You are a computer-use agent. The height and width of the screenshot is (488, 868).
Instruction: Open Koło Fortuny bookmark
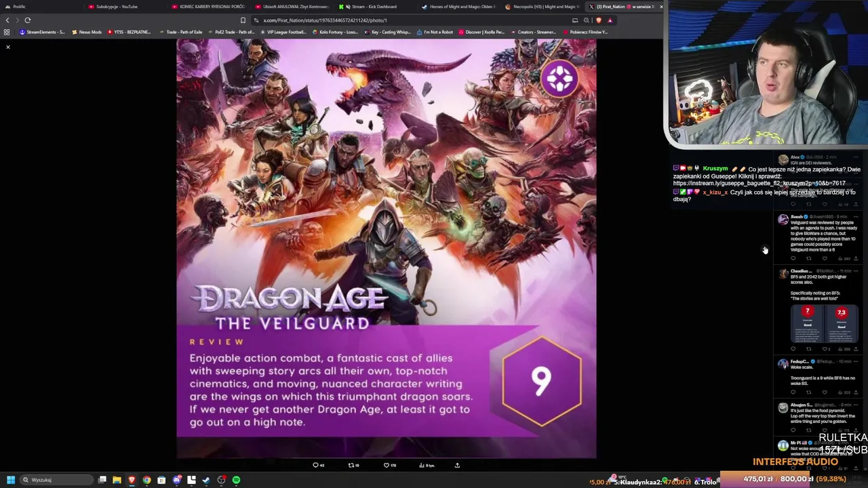[335, 32]
